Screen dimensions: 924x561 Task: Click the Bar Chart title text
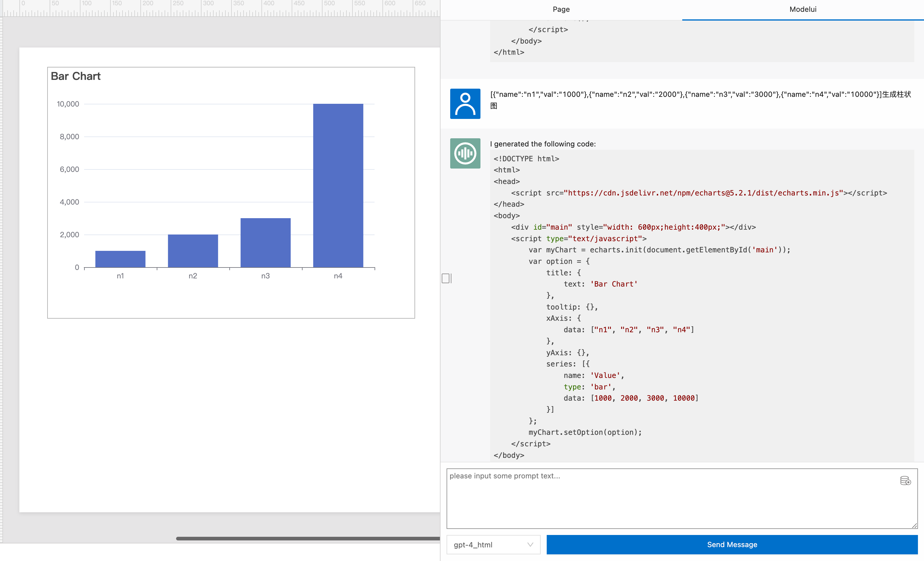tap(75, 76)
